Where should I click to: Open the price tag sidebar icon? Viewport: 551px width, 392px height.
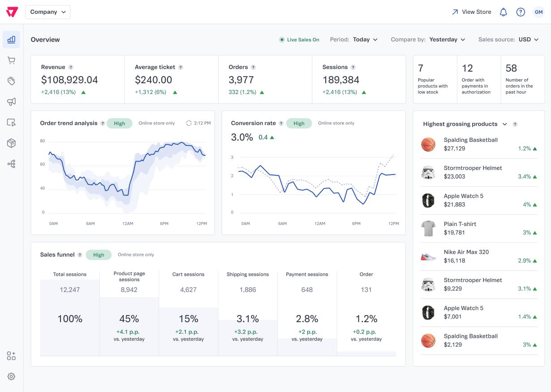(12, 81)
